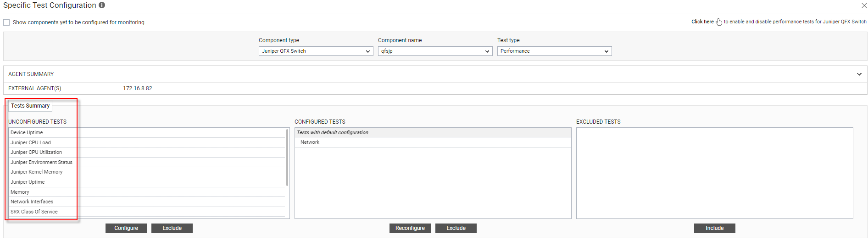Select SRX Class Of Service test
Screen dimensions: 868x240
coord(147,212)
